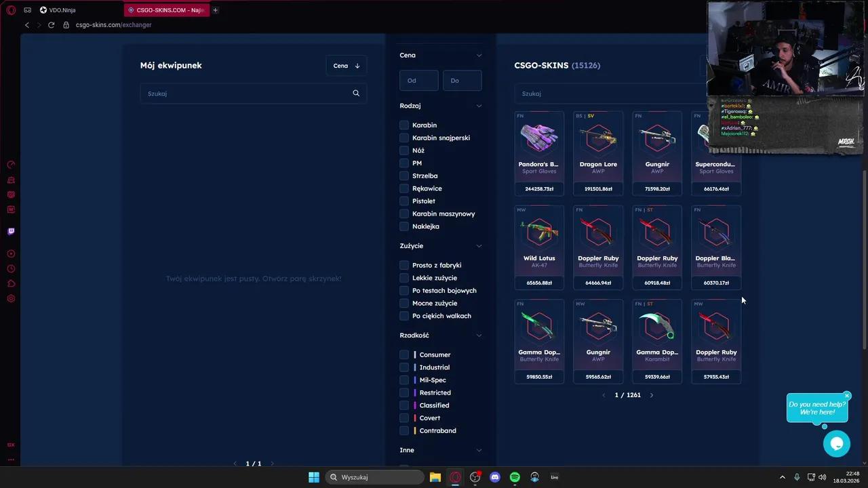Tick the Covert rarity checkbox
Viewport: 868px width, 488px height.
click(404, 418)
